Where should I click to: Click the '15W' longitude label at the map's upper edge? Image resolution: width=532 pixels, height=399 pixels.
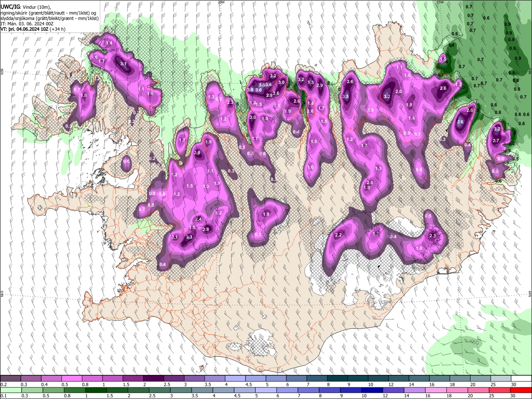pos(441,2)
